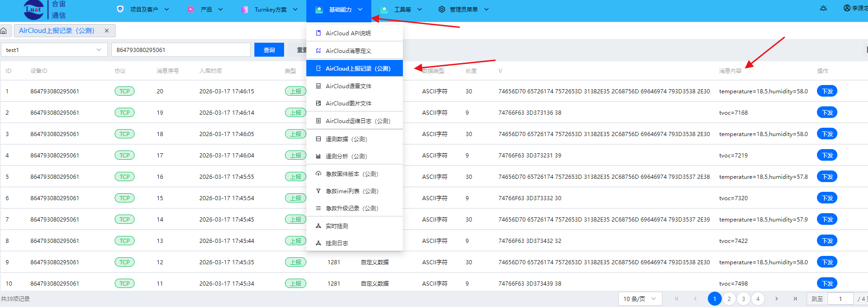868x307 pixels.
Task: Go to page 4 of records
Action: click(x=758, y=299)
